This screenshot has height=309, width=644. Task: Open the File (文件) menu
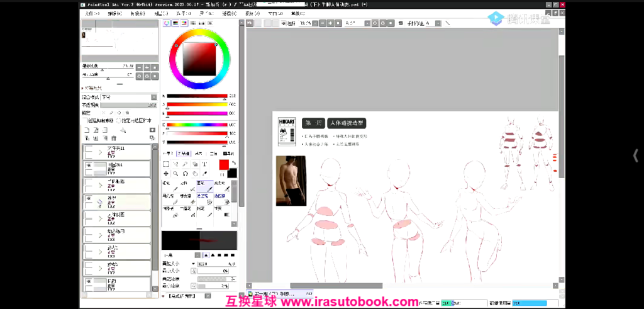[92, 14]
